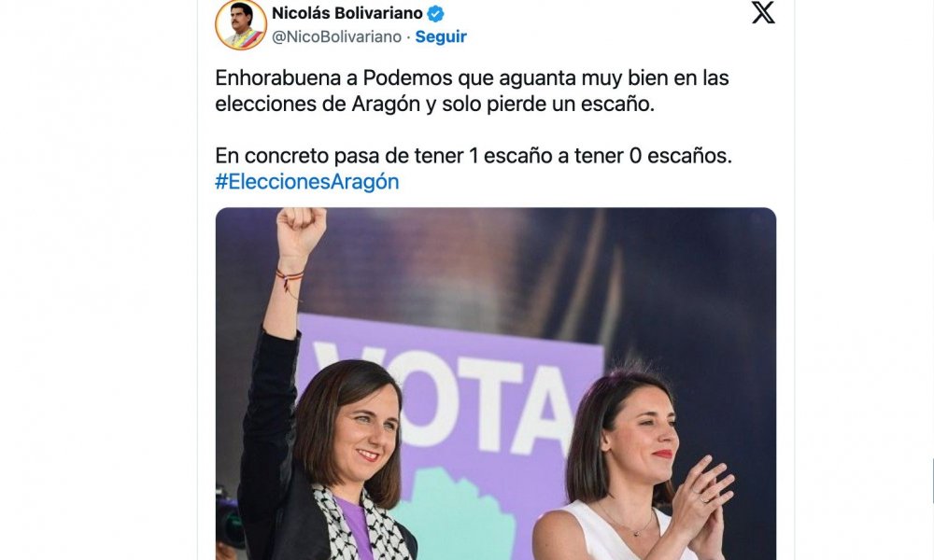Viewport: 934px width, 560px height.
Task: Open the display name Nicolás Bolivariano
Action: tap(347, 12)
